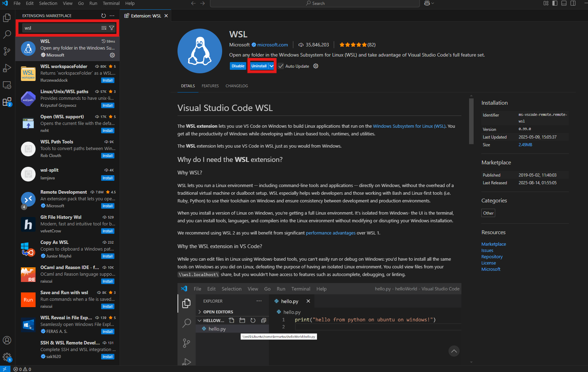Click the title bar Search command center
The width and height of the screenshot is (588, 372).
[x=315, y=3]
